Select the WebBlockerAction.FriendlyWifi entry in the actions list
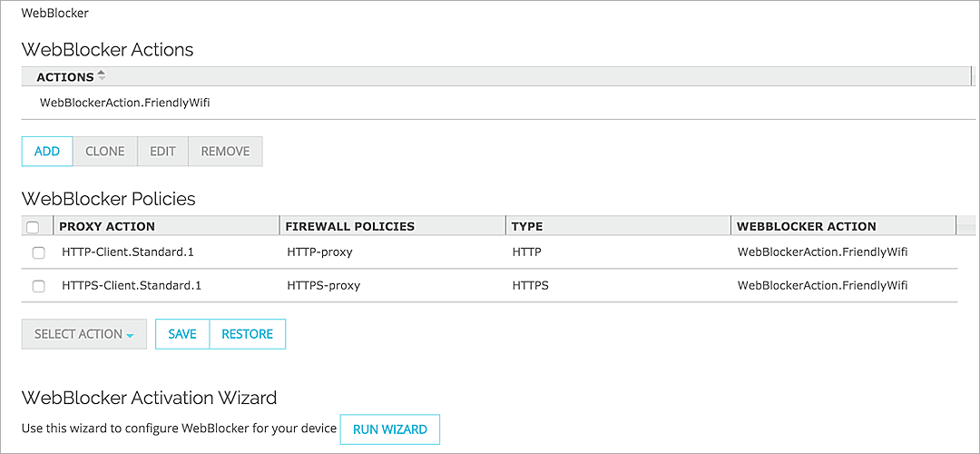Screen dimensions: 980x454 (x=125, y=103)
